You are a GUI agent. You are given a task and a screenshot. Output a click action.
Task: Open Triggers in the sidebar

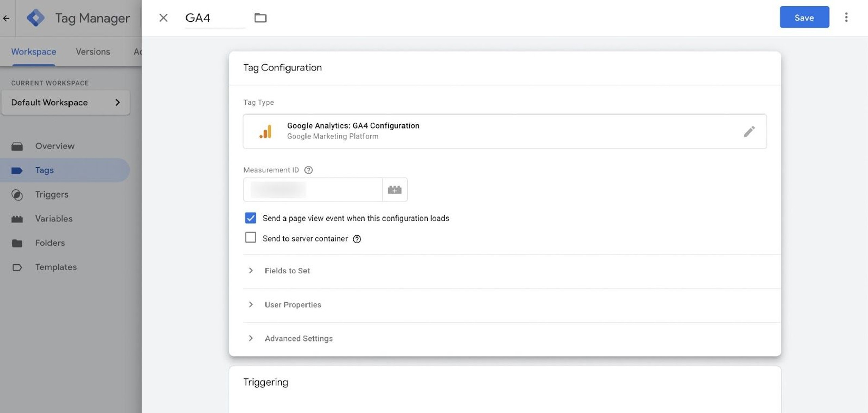coord(52,194)
